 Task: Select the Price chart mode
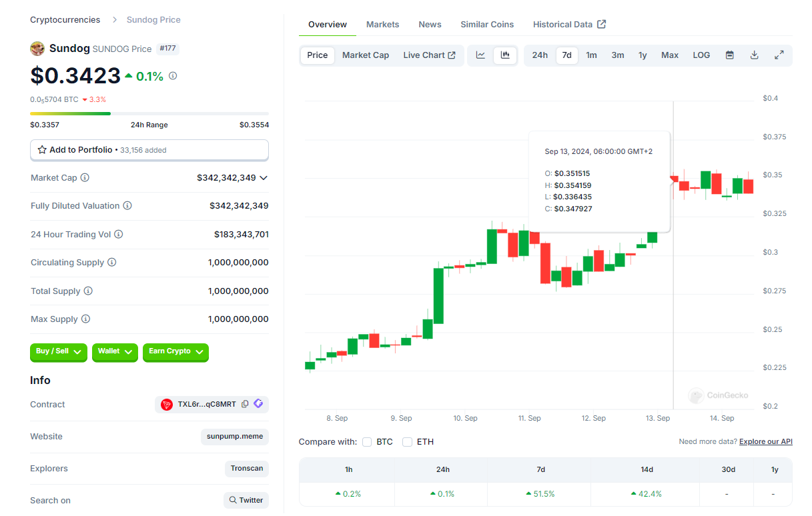coord(318,55)
